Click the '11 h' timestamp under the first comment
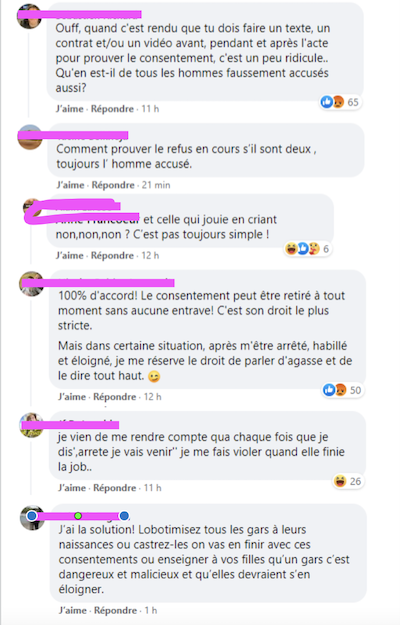Image resolution: width=400 pixels, height=625 pixels. 150,109
